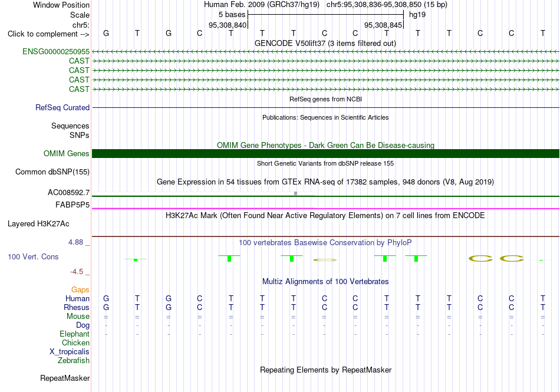The height and width of the screenshot is (392, 560).
Task: Click the -4.5 PhyloP lower limit value
Action: 77,272
